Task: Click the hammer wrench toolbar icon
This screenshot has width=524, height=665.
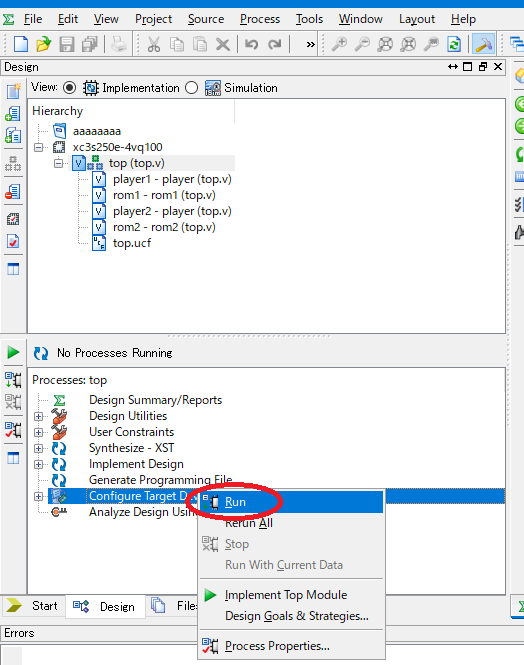Action: (x=483, y=44)
